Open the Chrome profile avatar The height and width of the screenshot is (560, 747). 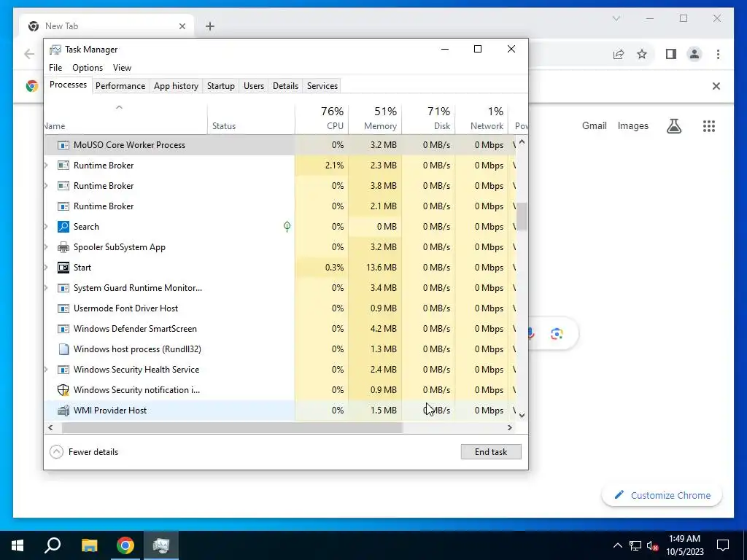point(694,54)
